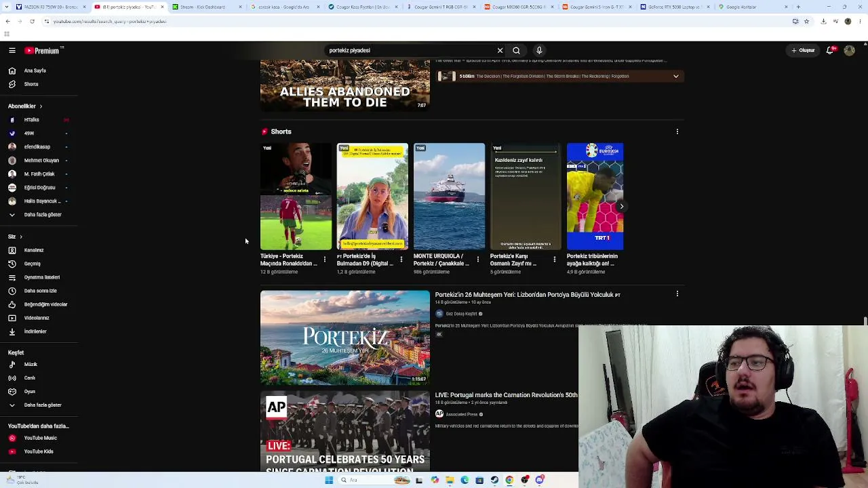Show the next Shorts in the shelf

tap(621, 206)
